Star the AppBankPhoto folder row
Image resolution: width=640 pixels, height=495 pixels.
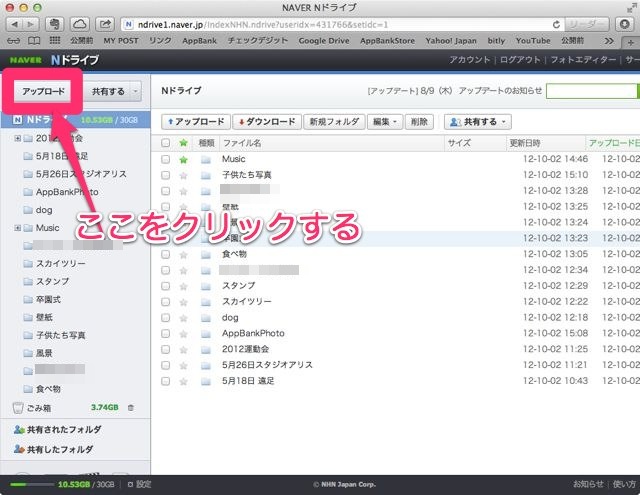tap(184, 334)
